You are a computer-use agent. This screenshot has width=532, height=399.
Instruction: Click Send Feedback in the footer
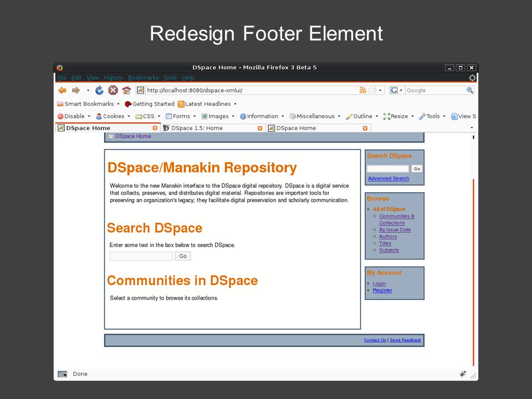click(405, 340)
